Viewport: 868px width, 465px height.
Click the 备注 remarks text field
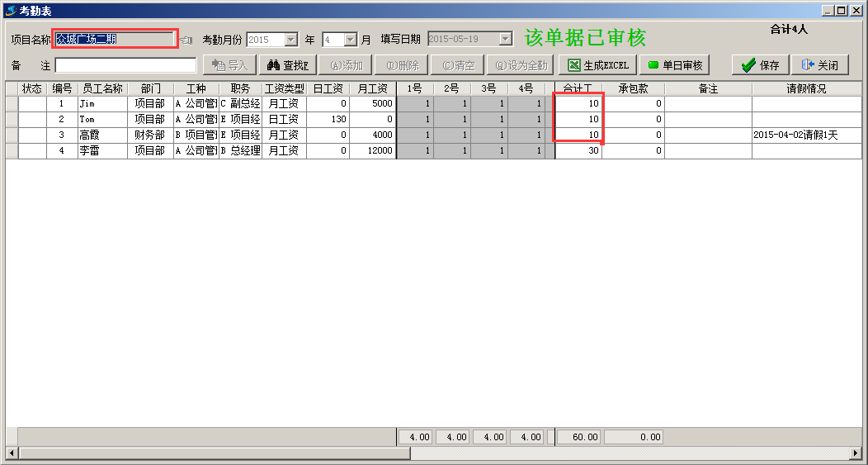(125, 65)
